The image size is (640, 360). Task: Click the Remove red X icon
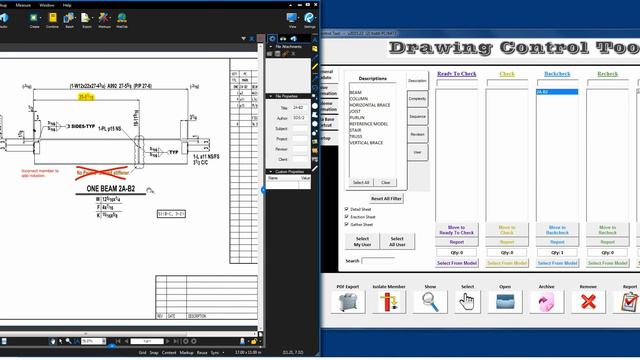588,302
